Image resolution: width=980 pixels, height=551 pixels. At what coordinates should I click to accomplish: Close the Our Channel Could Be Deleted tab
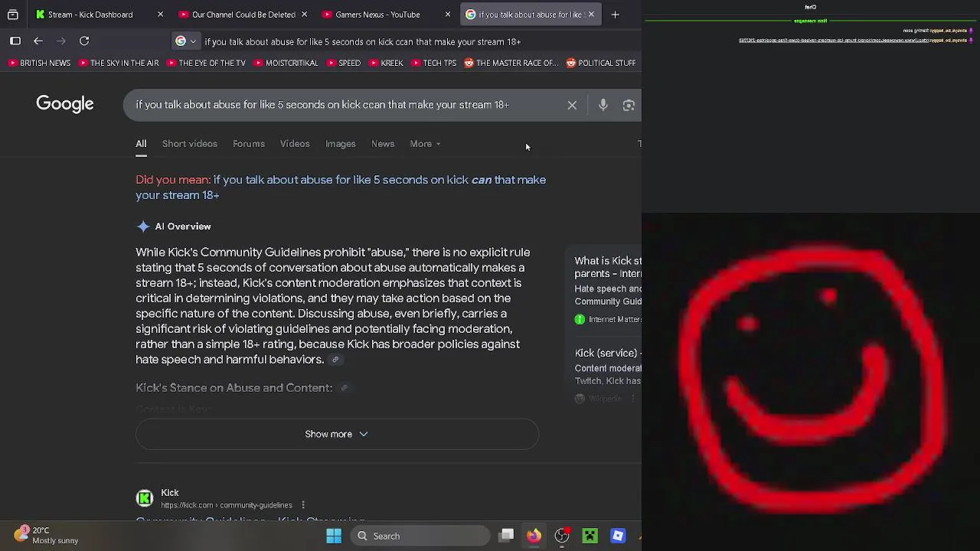[x=304, y=15]
